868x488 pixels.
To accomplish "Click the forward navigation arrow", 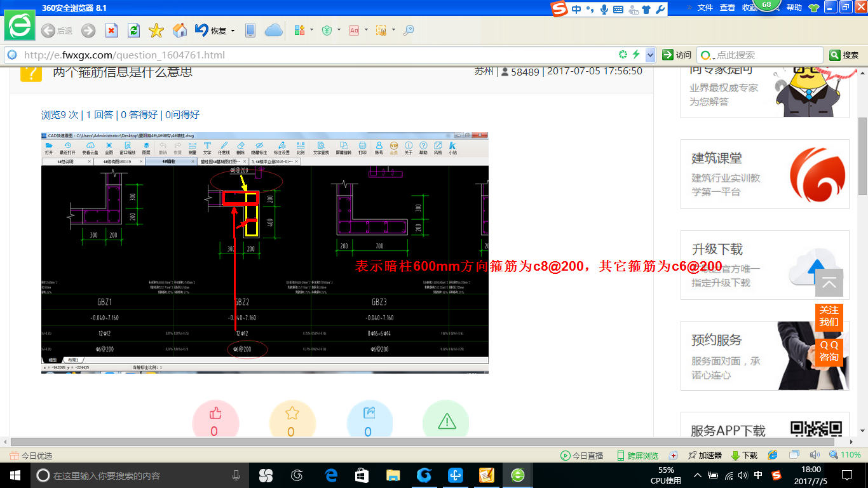I will click(x=88, y=30).
